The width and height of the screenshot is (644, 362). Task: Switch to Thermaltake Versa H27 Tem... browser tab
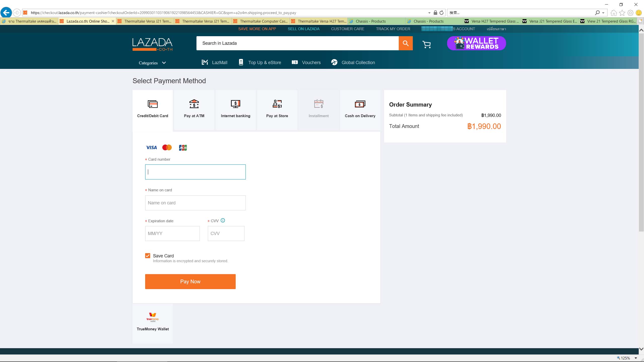click(318, 21)
